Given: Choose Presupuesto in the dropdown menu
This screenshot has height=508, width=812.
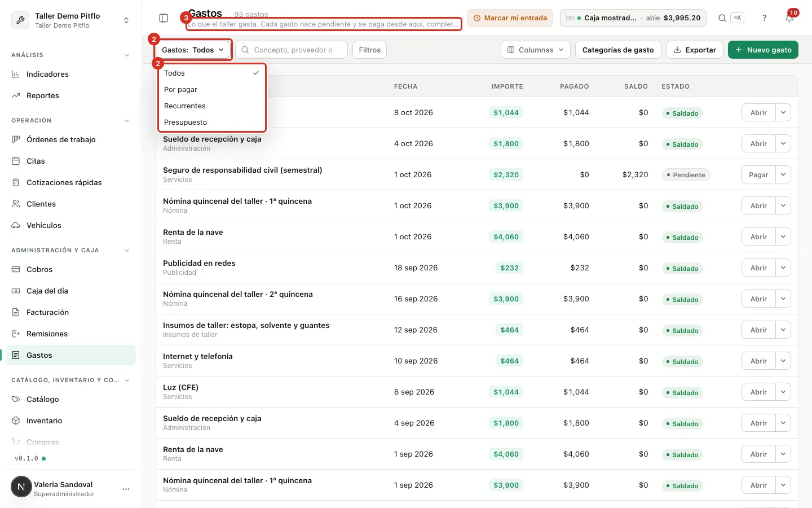Looking at the screenshot, I should 211,122.
